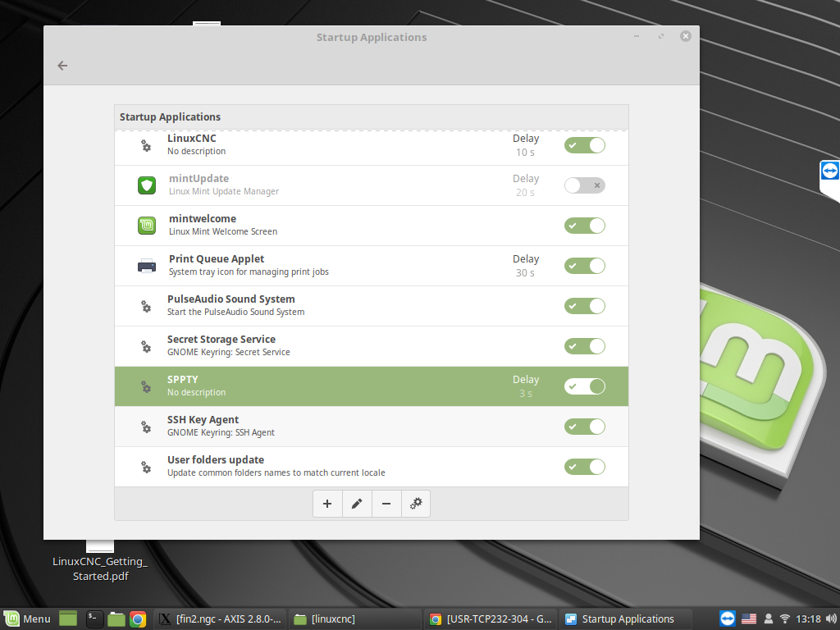Select the LinuxCNC entry name
The width and height of the screenshot is (840, 630).
coord(192,138)
